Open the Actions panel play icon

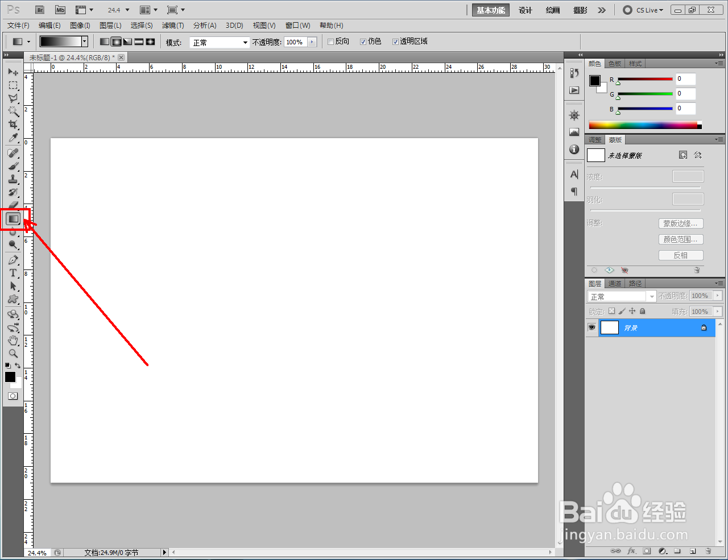point(574,90)
